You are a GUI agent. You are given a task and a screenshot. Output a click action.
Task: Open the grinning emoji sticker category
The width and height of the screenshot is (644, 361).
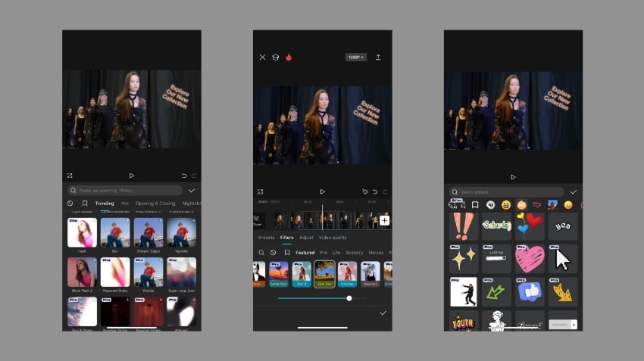(x=506, y=204)
